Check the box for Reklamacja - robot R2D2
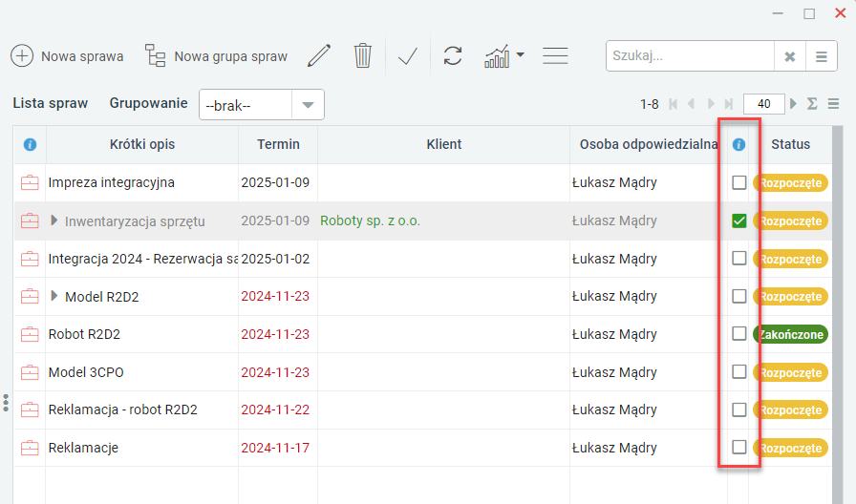 [x=738, y=409]
